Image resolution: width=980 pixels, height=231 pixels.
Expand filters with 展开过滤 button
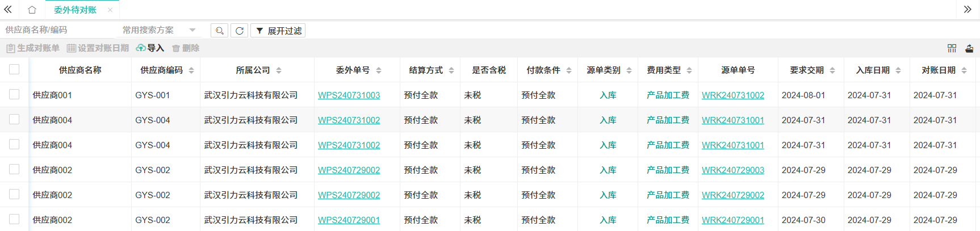(x=278, y=31)
